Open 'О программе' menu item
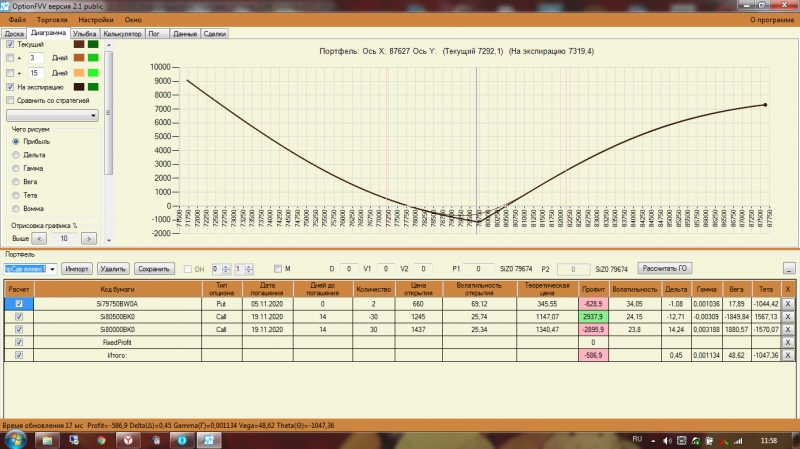The width and height of the screenshot is (800, 449). click(771, 20)
